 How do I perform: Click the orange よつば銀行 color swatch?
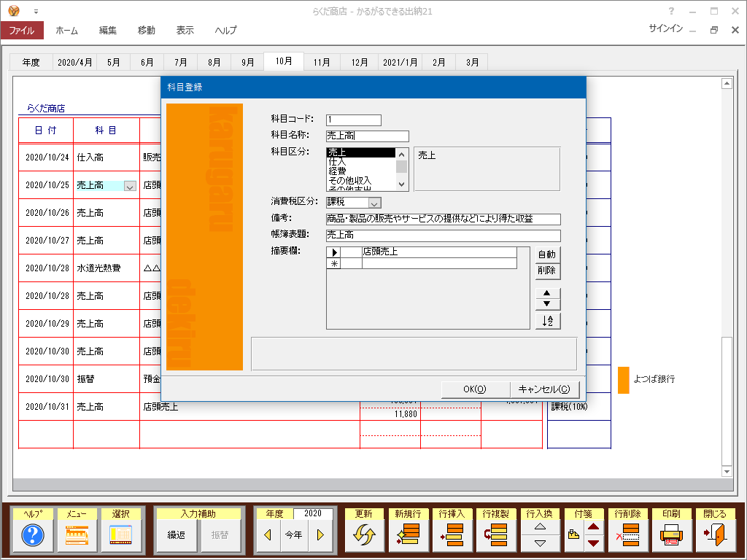pos(623,380)
